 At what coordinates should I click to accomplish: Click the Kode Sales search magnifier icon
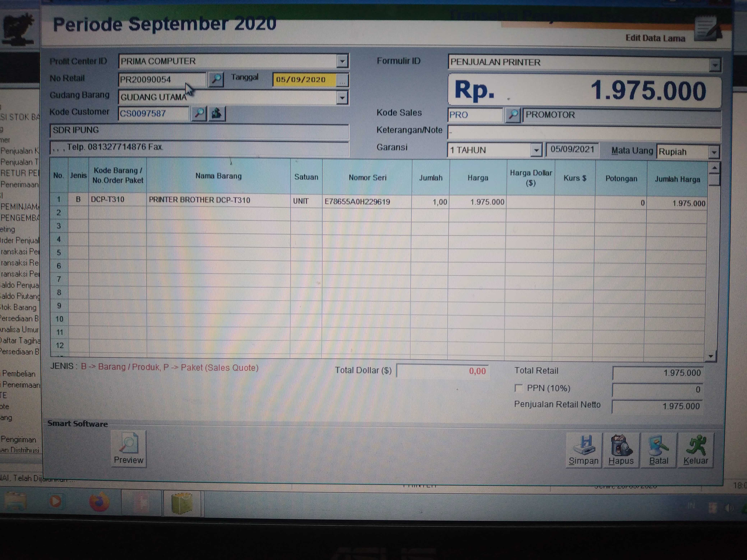[x=513, y=115]
